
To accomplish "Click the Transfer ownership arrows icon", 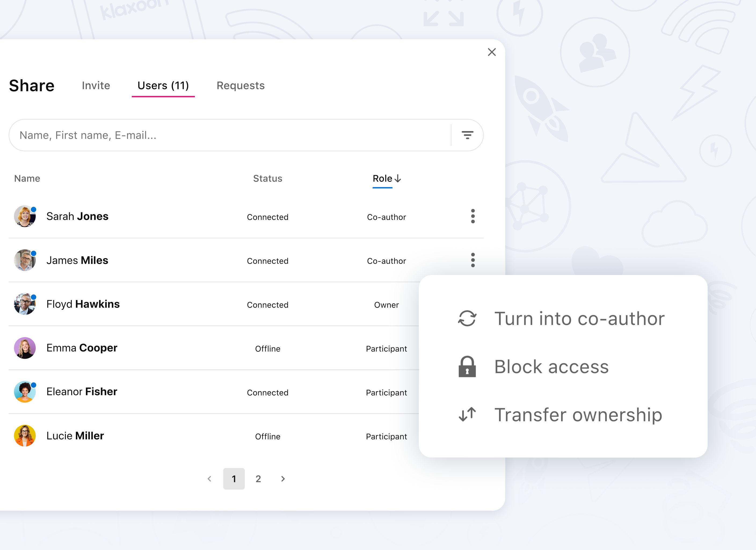I will 467,415.
